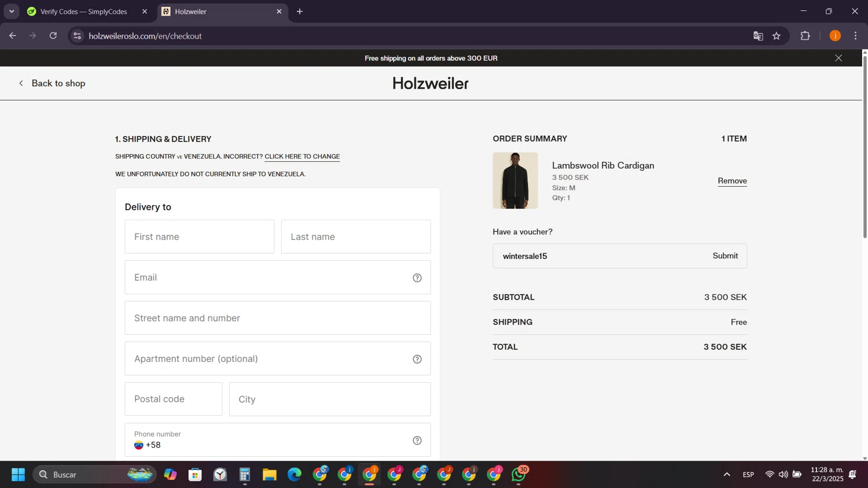Open the volume speaker tray icon
Screen dimensions: 868x488
pyautogui.click(x=783, y=475)
